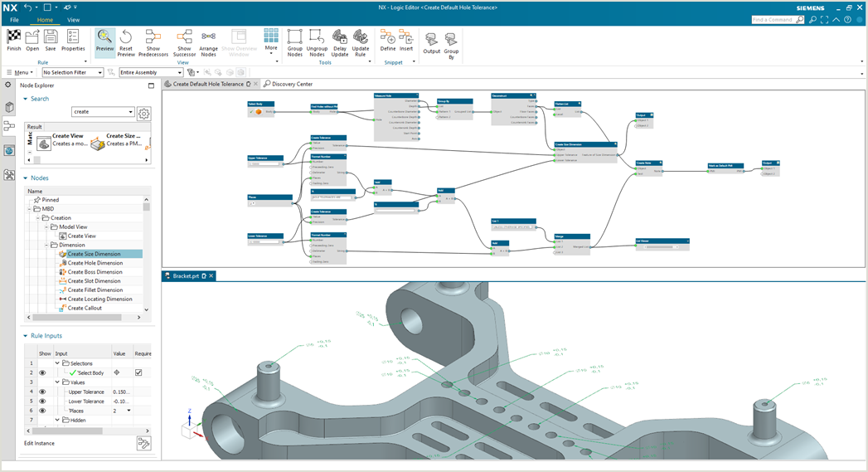Open the Part Navigator cube sidebar icon

pyautogui.click(x=9, y=107)
